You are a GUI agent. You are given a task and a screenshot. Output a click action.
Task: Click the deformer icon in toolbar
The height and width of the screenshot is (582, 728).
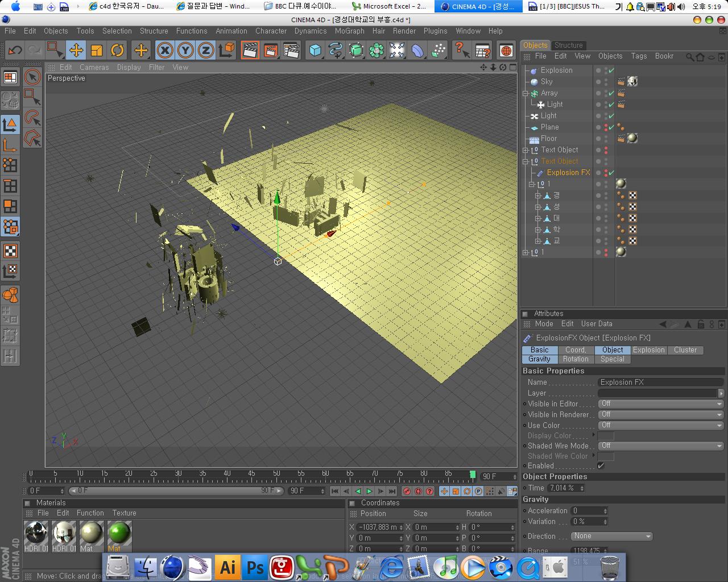[417, 50]
